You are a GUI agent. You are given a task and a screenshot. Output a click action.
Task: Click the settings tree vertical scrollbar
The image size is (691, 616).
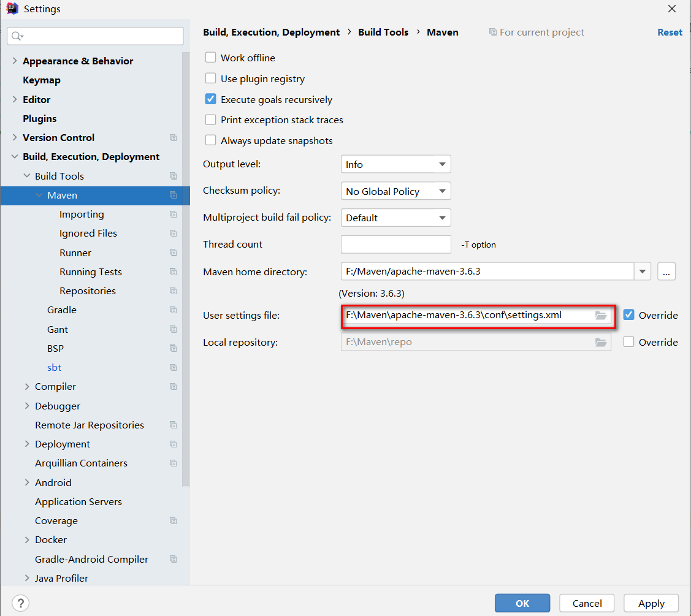pyautogui.click(x=186, y=269)
